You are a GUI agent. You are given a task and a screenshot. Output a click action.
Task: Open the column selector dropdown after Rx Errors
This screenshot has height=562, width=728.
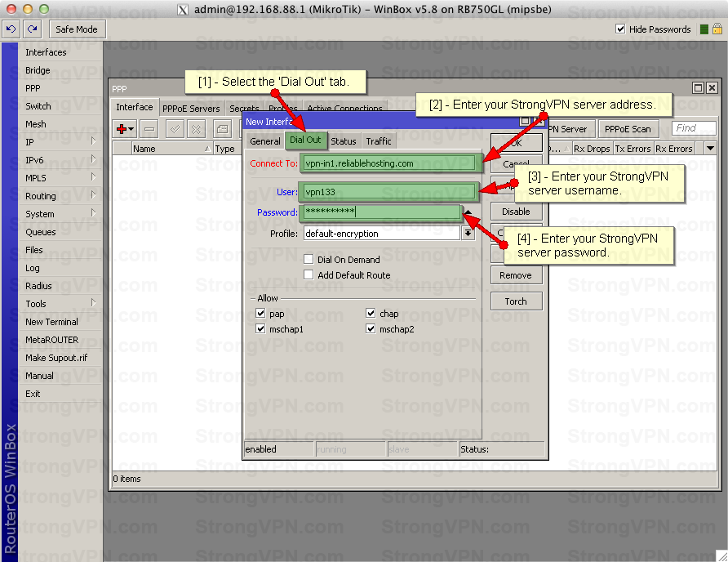(709, 149)
